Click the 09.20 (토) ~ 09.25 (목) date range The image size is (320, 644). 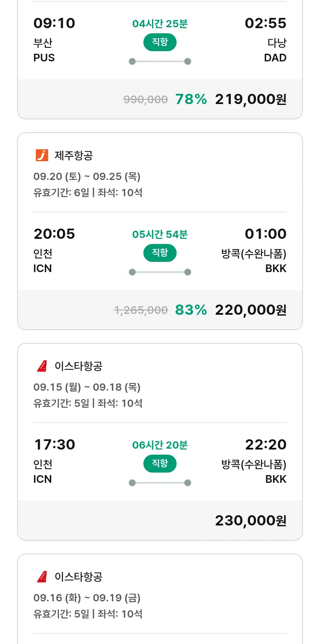point(87,177)
